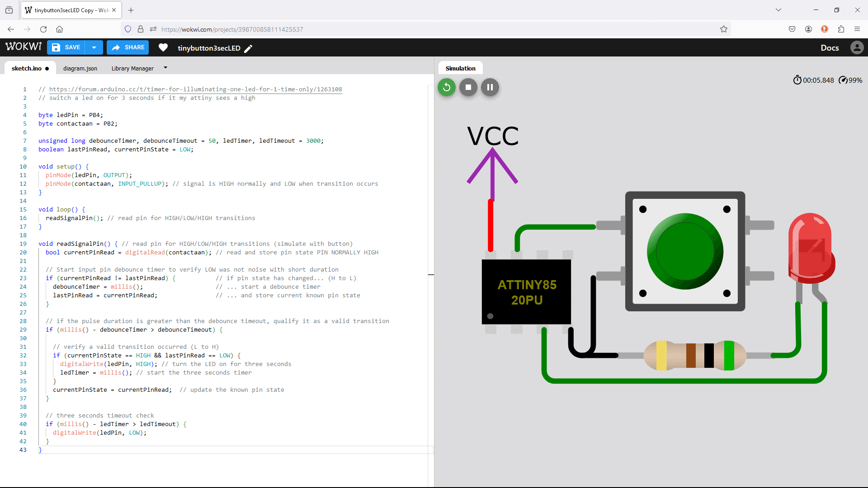
Task: Expand the SAVE dropdown arrow
Action: [x=94, y=47]
